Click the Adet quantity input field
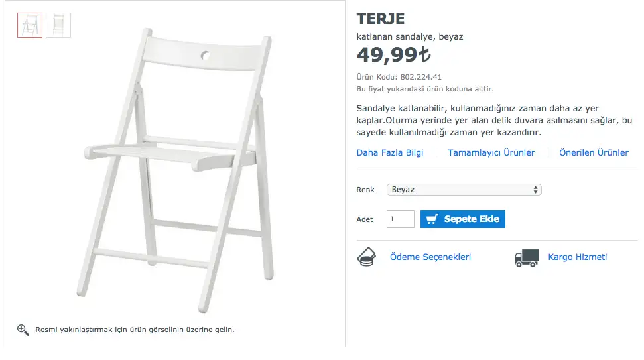This screenshot has height=360, width=644. coord(401,219)
